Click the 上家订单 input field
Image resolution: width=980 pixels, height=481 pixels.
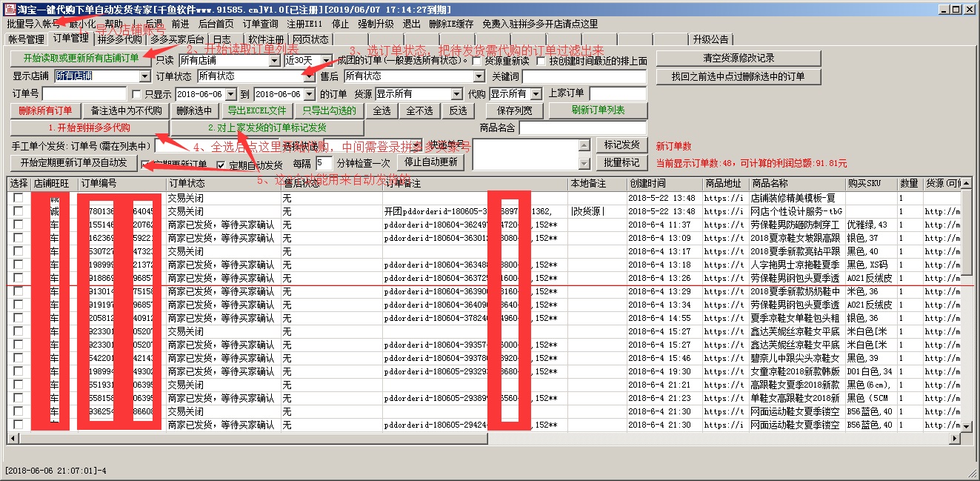click(x=618, y=93)
